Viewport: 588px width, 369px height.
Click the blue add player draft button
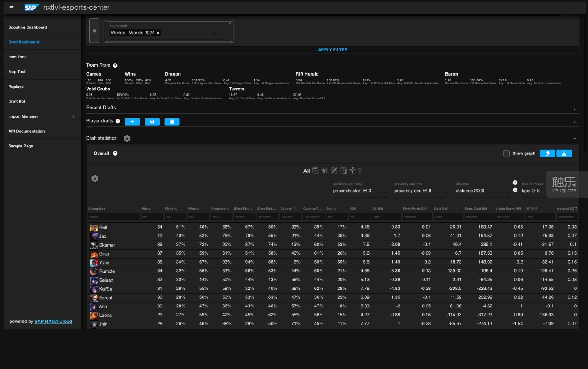132,122
